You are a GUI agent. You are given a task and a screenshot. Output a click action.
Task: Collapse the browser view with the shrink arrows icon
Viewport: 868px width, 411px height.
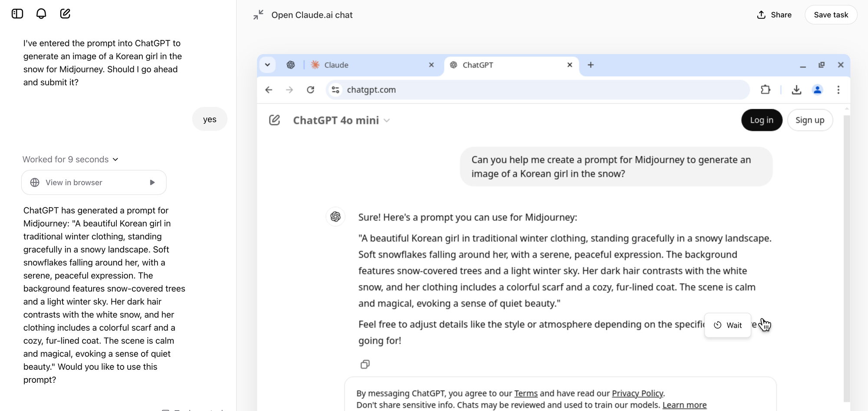coord(258,15)
